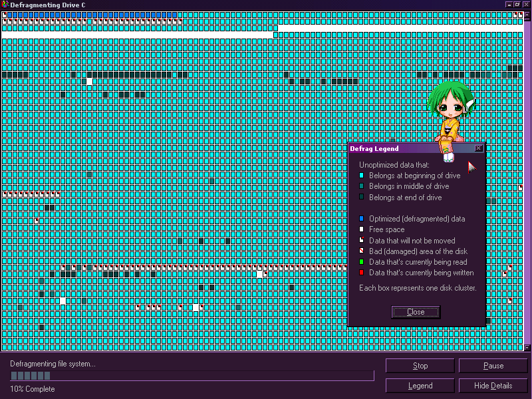This screenshot has width=532, height=399.
Task: Click the 'Belongs in middle of drive' legend icon
Action: pos(361,187)
